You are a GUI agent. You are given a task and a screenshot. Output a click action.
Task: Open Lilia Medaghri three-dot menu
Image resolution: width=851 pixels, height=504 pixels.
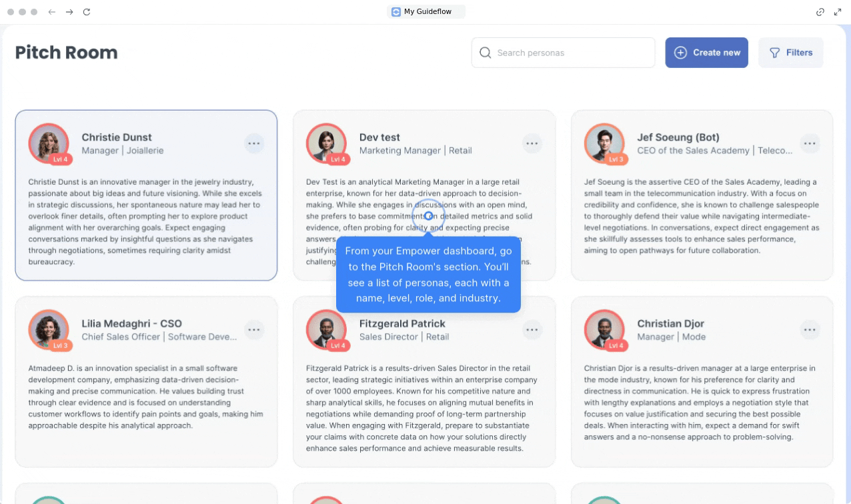[x=253, y=329]
